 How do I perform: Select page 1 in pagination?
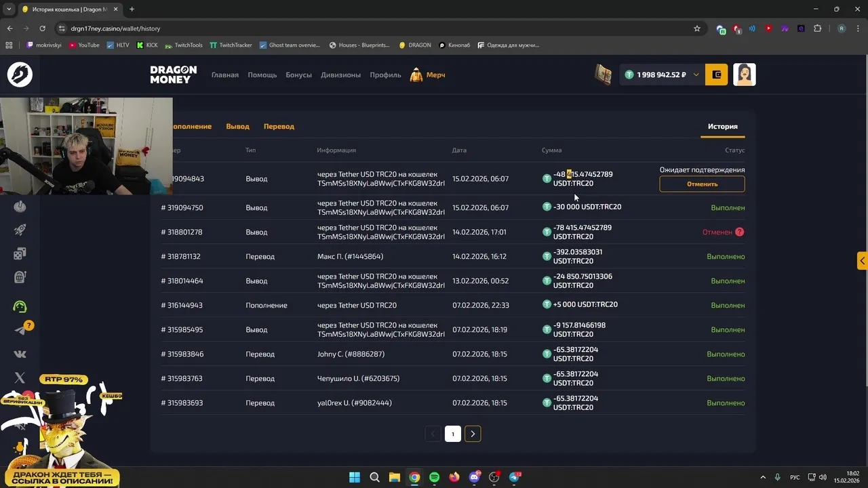point(453,434)
